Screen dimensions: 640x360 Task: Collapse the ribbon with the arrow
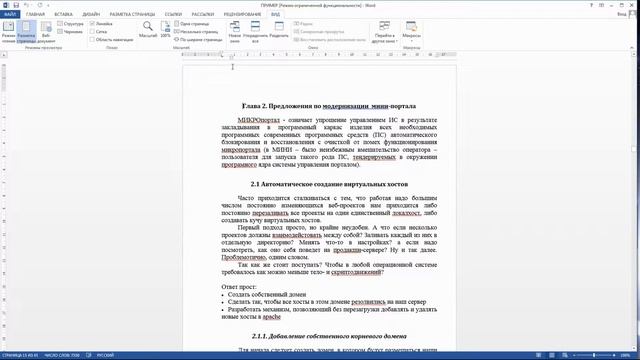click(x=632, y=48)
